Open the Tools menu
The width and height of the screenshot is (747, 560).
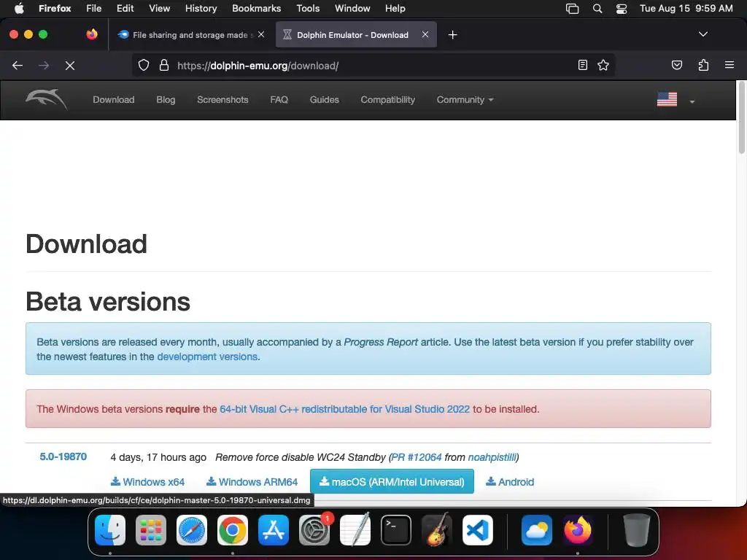coord(308,8)
